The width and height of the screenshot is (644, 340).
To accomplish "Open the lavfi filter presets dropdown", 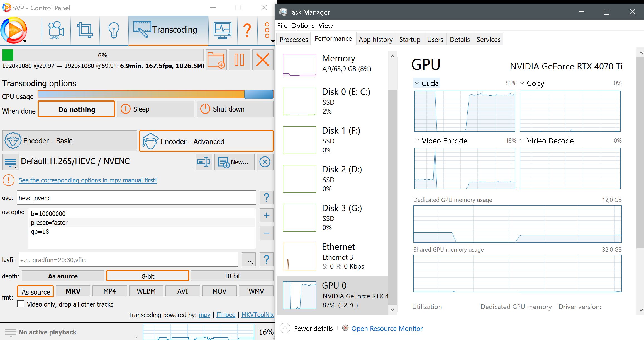I will (x=249, y=260).
